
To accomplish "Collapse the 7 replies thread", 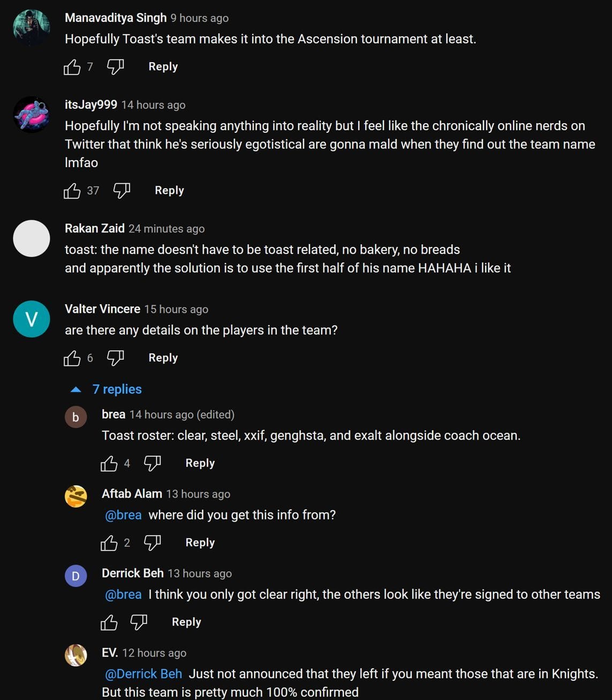I will [107, 389].
